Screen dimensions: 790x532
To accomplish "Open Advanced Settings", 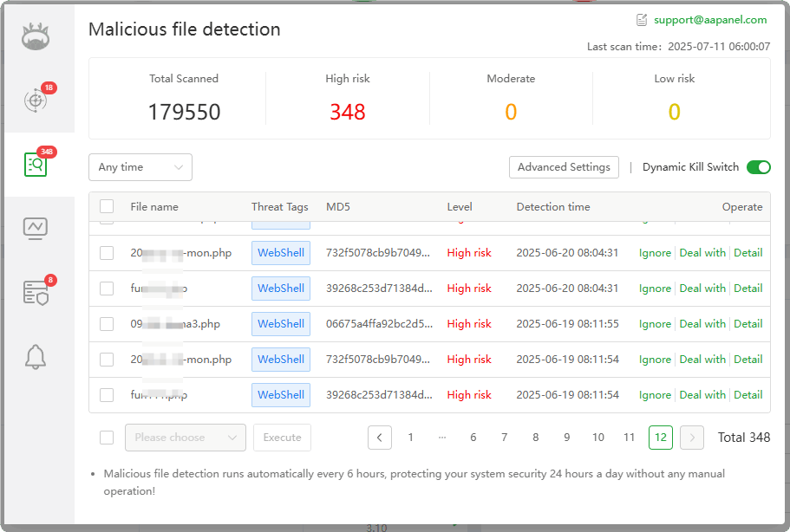I will coord(564,166).
